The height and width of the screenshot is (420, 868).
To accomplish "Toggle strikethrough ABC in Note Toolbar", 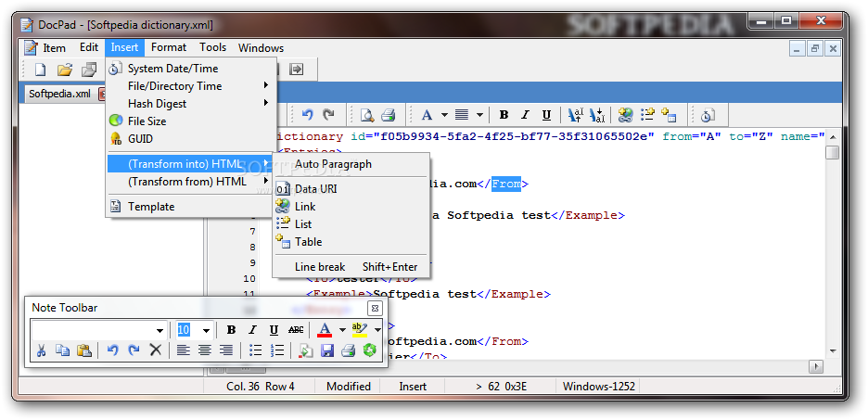I will (x=296, y=330).
